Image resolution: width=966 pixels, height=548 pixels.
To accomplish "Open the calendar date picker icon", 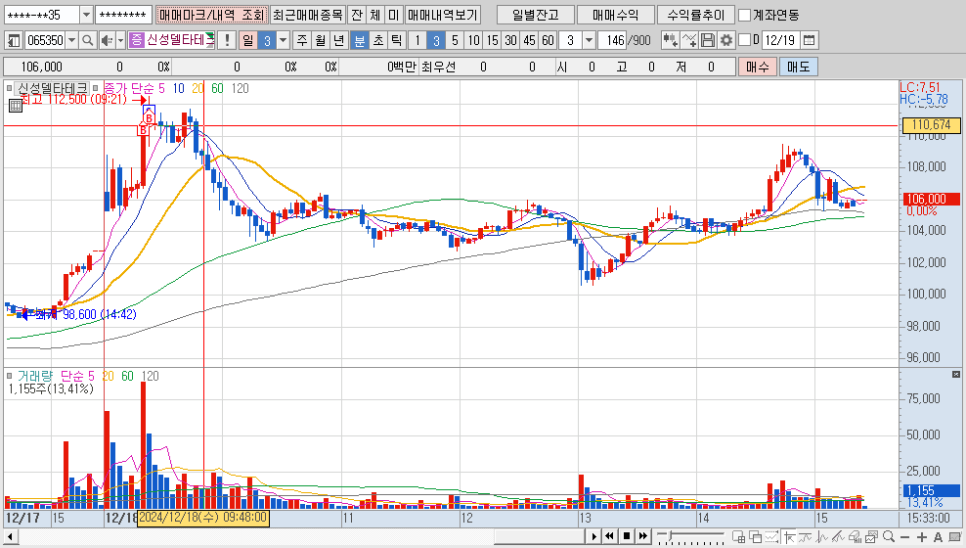I will click(809, 40).
